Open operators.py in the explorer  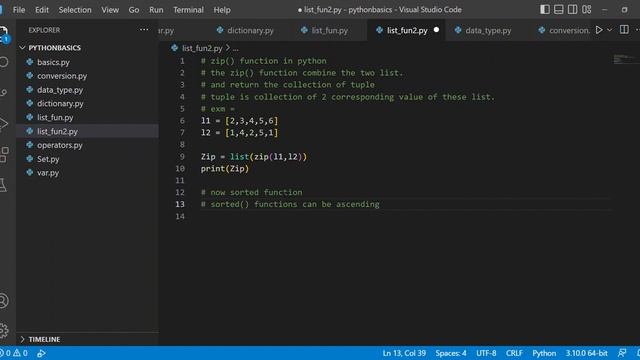pos(60,145)
